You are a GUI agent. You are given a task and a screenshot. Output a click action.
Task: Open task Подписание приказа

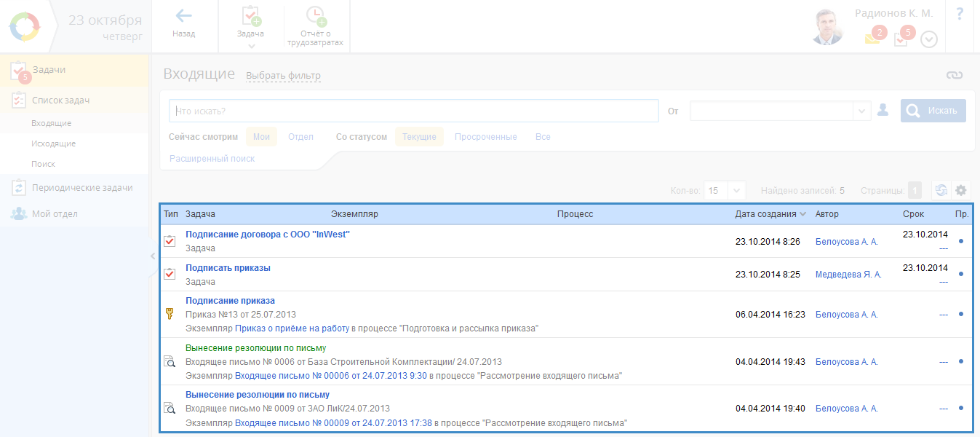tap(230, 301)
